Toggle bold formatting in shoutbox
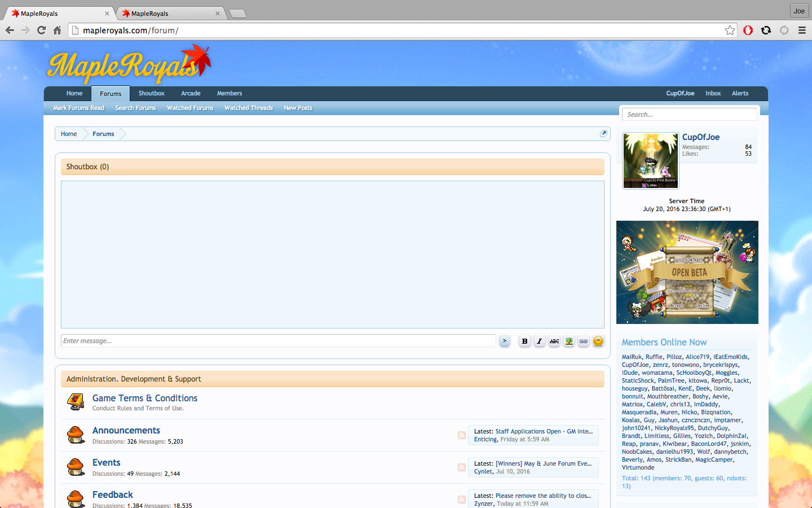Image resolution: width=812 pixels, height=508 pixels. [524, 341]
